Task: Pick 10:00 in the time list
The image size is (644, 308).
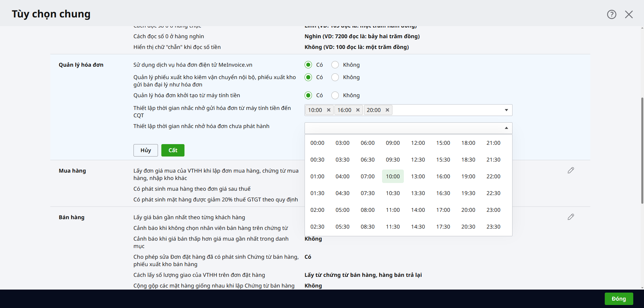Action: (x=392, y=177)
